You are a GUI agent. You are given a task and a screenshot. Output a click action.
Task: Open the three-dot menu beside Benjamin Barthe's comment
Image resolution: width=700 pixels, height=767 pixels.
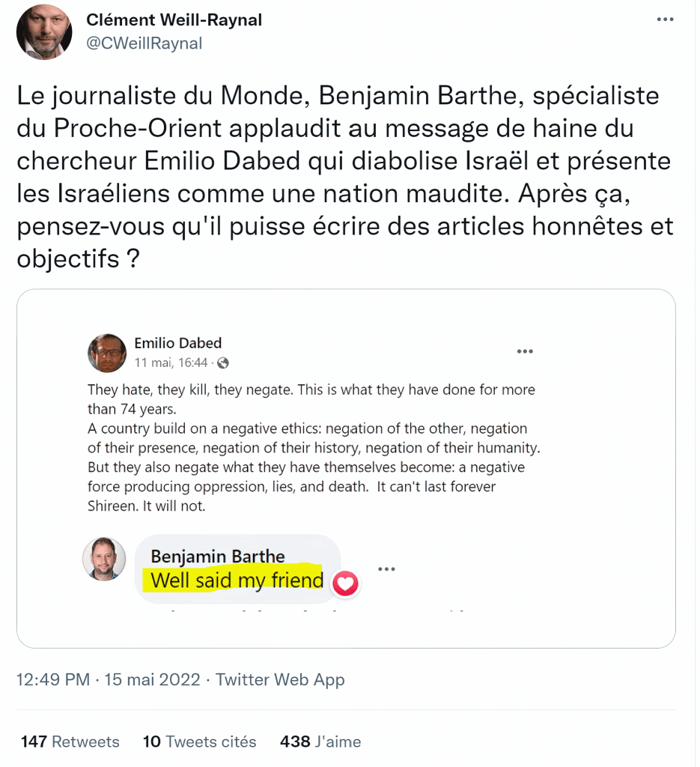pos(386,569)
